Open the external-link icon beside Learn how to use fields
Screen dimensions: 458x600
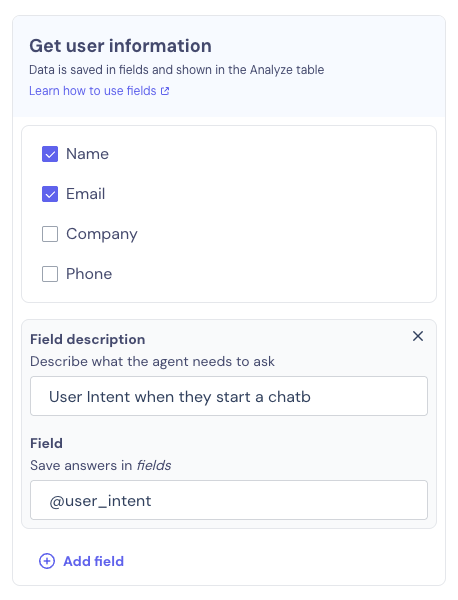point(165,91)
